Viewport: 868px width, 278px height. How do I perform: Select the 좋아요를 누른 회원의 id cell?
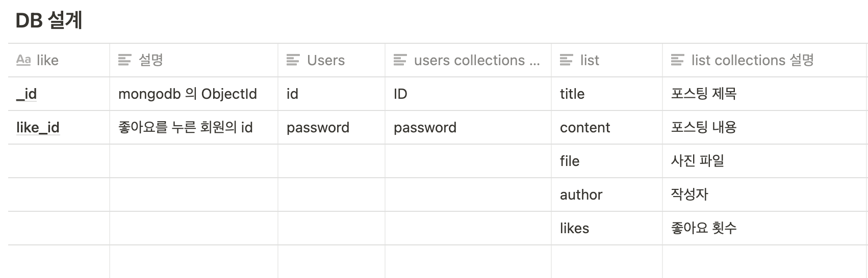[194, 127]
